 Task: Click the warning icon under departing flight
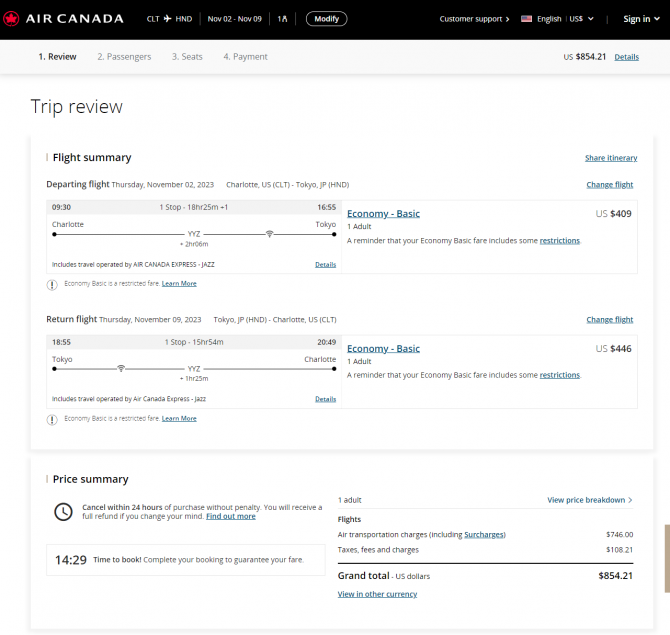point(52,285)
